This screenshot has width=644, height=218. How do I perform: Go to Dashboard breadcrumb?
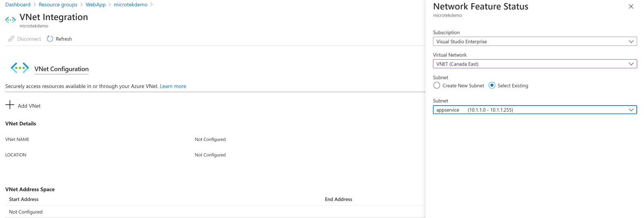[18, 5]
